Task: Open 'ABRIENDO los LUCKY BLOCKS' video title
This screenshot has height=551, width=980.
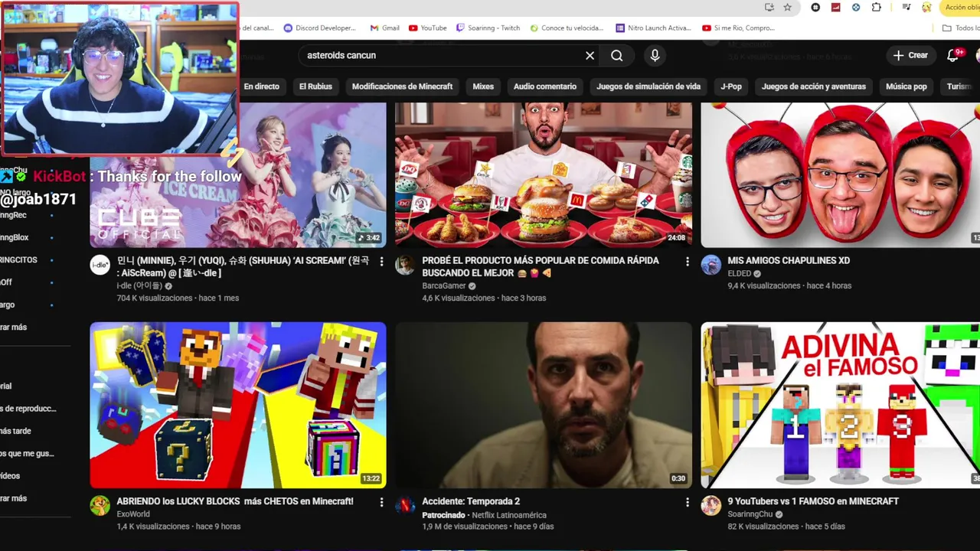Action: click(235, 501)
